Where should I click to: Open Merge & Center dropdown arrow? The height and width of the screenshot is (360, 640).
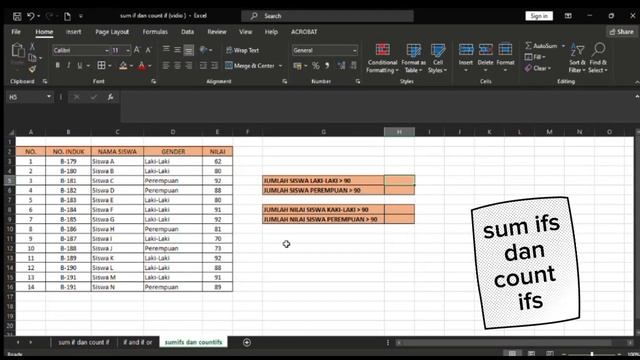tap(280, 65)
